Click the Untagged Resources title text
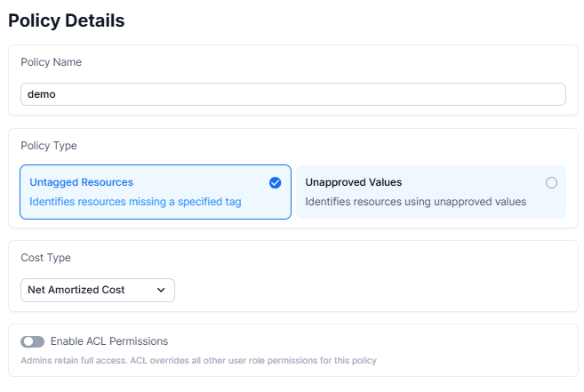Screen dimensions: 584x392 81,182
